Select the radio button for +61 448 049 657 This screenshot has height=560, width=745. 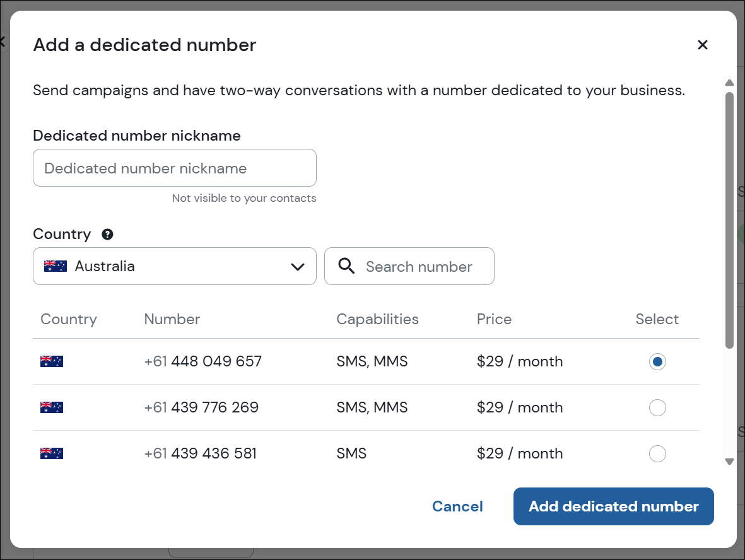(x=657, y=362)
